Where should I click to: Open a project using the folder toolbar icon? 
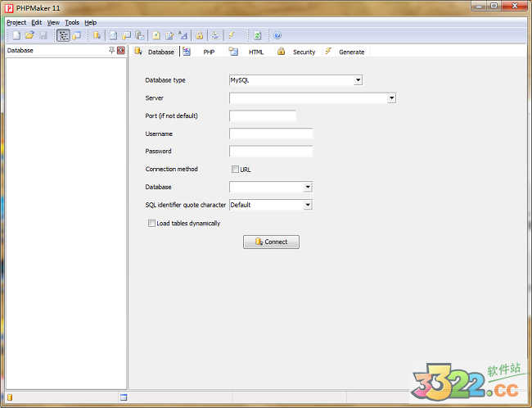point(29,35)
